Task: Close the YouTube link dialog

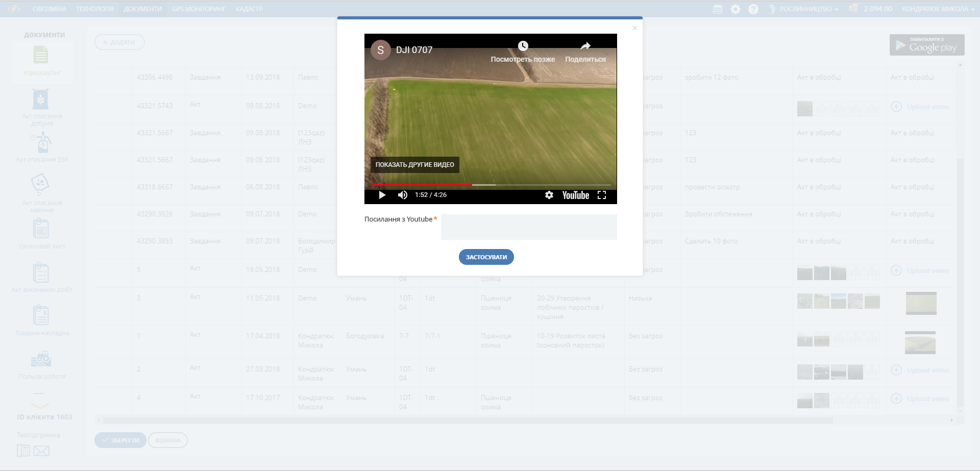Action: [634, 28]
